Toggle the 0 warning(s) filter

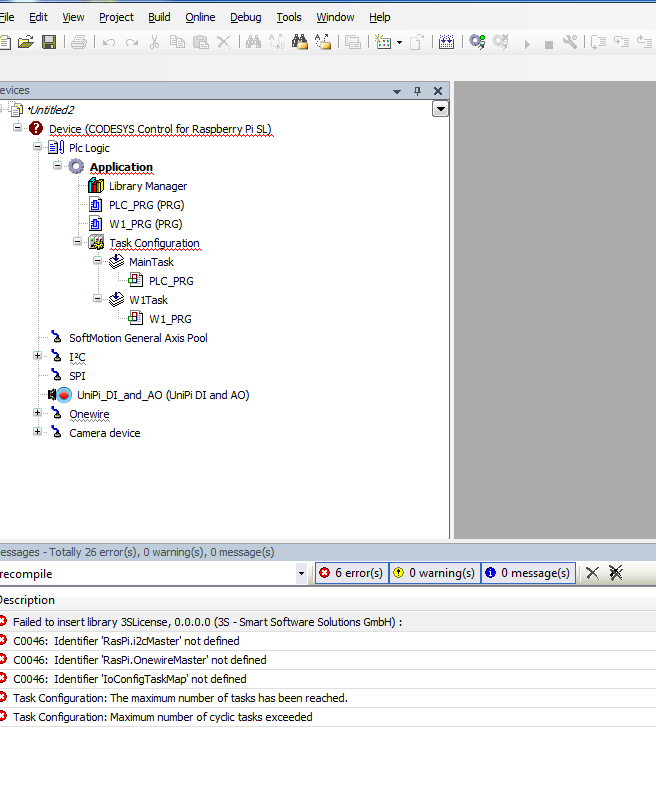tap(434, 573)
